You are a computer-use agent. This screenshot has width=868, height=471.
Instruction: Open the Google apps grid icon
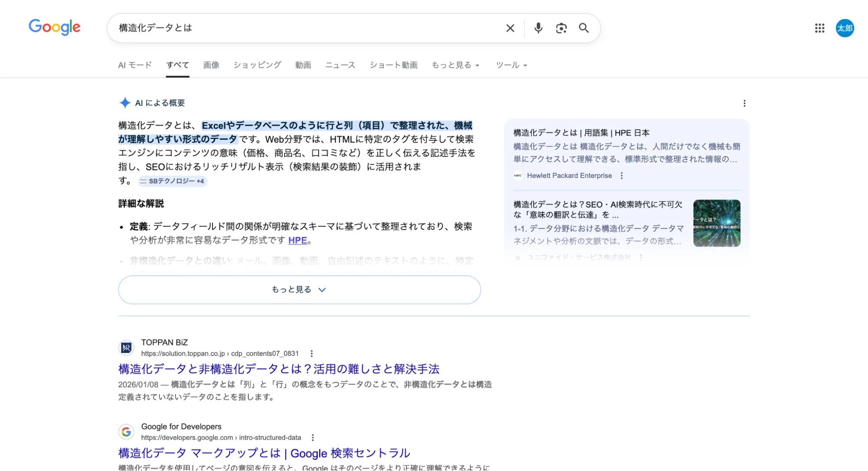819,28
